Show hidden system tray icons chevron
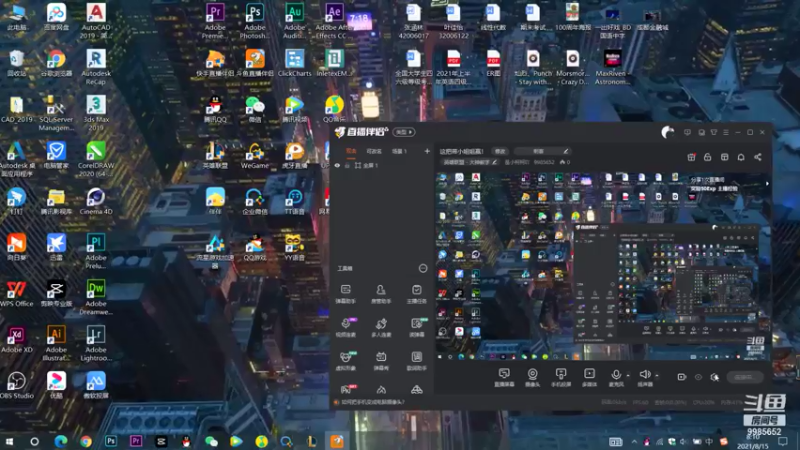Viewport: 800px width, 450px height. 634,441
